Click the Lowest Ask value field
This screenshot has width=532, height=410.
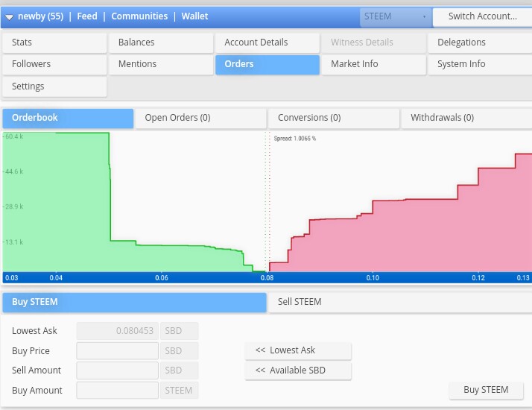point(118,331)
